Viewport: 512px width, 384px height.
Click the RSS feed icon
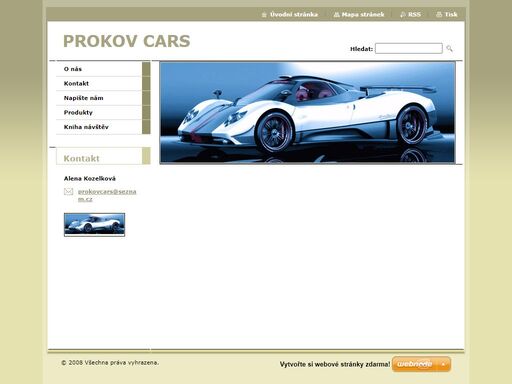pos(403,15)
